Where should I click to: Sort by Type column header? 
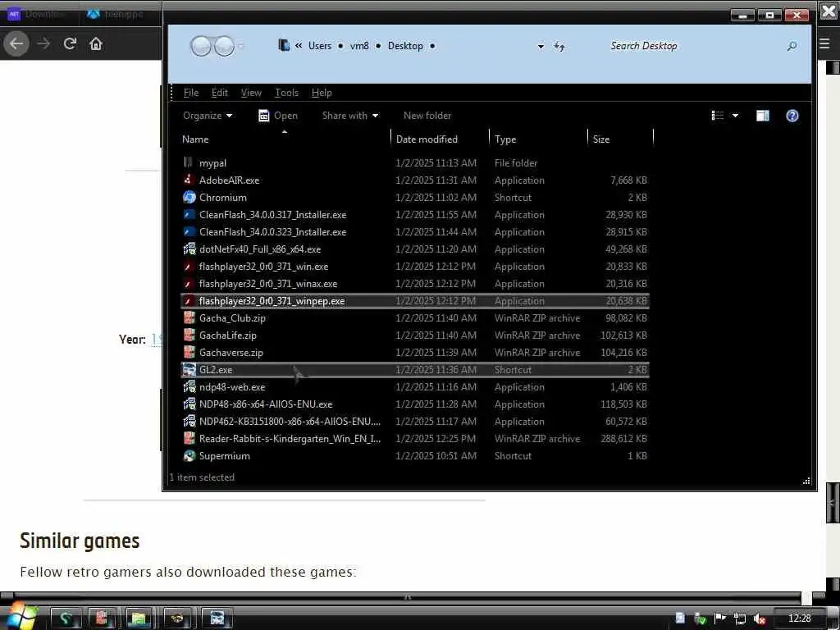click(538, 139)
